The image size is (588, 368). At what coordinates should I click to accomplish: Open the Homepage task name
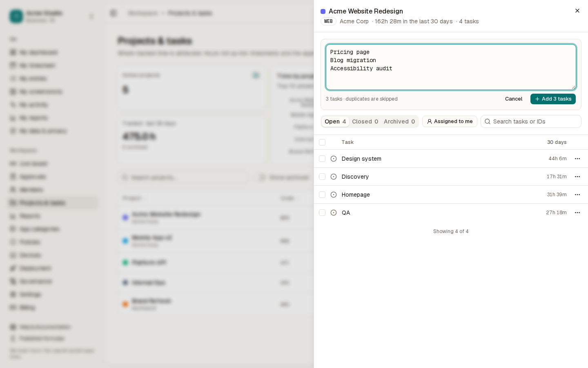[356, 195]
